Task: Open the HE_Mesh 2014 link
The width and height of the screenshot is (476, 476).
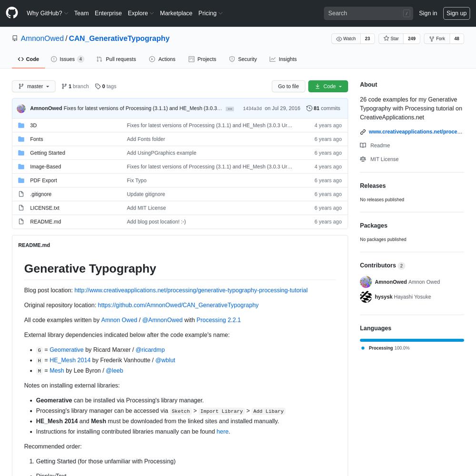Action: tap(70, 360)
